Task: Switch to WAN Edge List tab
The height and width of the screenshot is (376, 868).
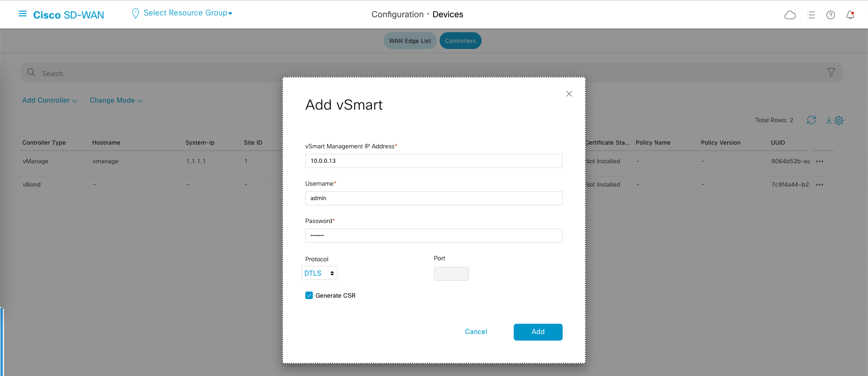Action: click(x=410, y=41)
